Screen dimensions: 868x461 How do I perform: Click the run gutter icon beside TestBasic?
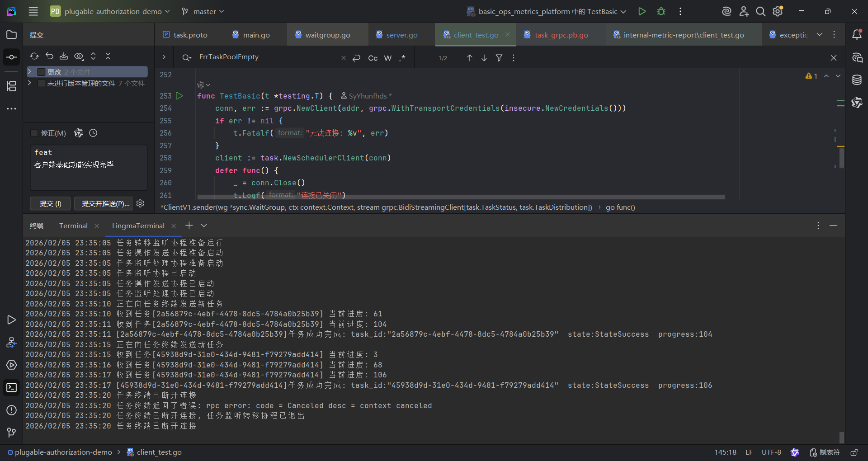pos(179,96)
